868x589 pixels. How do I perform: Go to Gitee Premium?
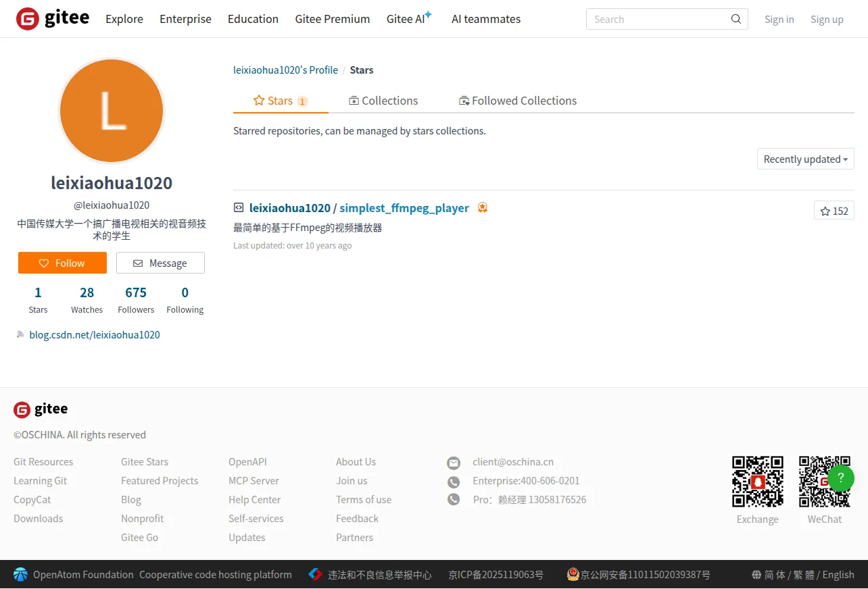(333, 19)
